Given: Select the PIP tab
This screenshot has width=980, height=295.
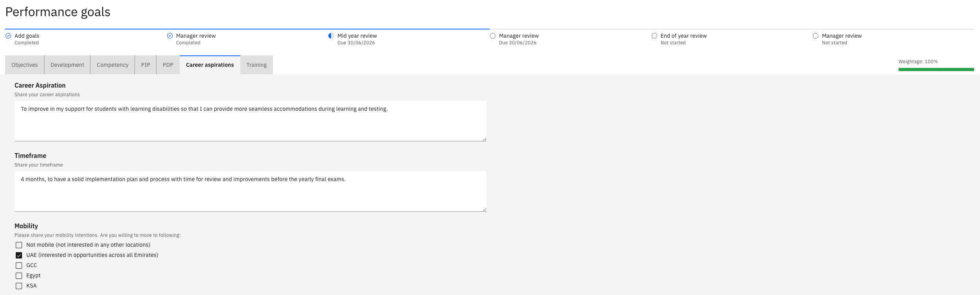Looking at the screenshot, I should coord(146,65).
